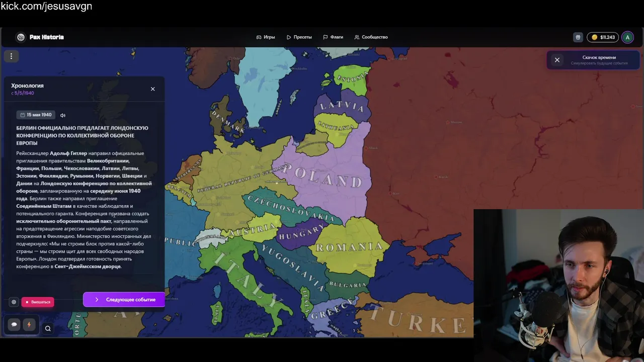Click the Pax Historia globe logo
The height and width of the screenshot is (362, 644).
click(x=21, y=37)
